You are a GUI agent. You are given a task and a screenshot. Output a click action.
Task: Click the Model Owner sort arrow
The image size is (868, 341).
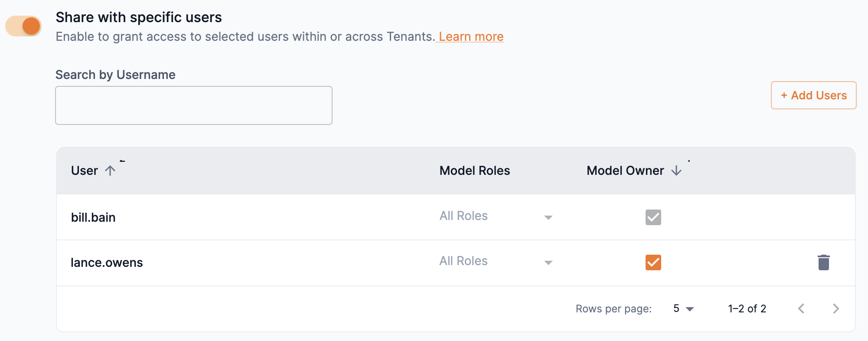[675, 170]
